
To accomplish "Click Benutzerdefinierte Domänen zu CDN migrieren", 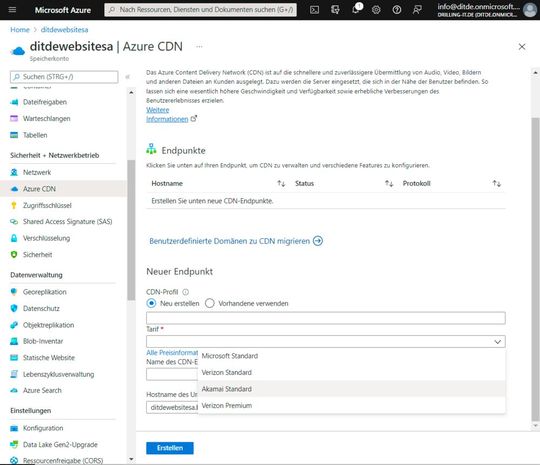I will [236, 241].
